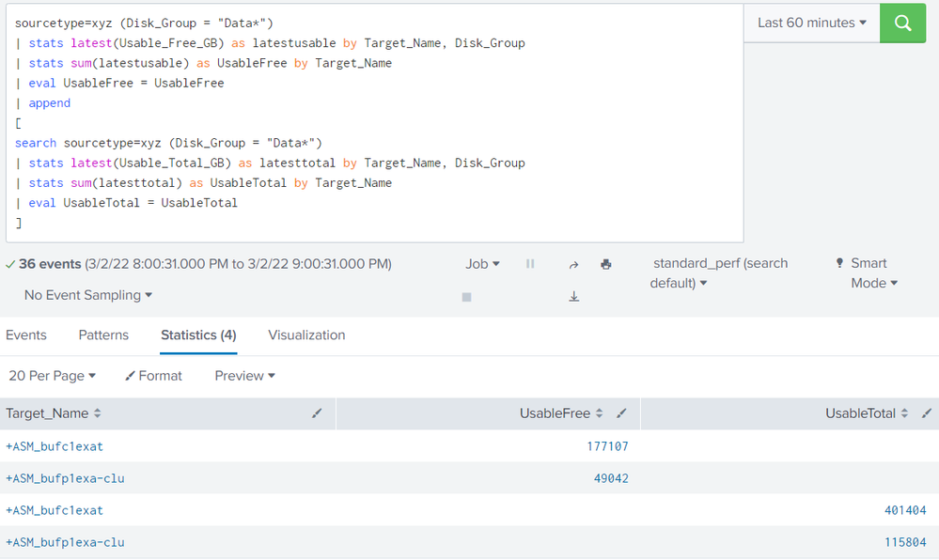Edit UsableFree column format pencil

tap(621, 413)
